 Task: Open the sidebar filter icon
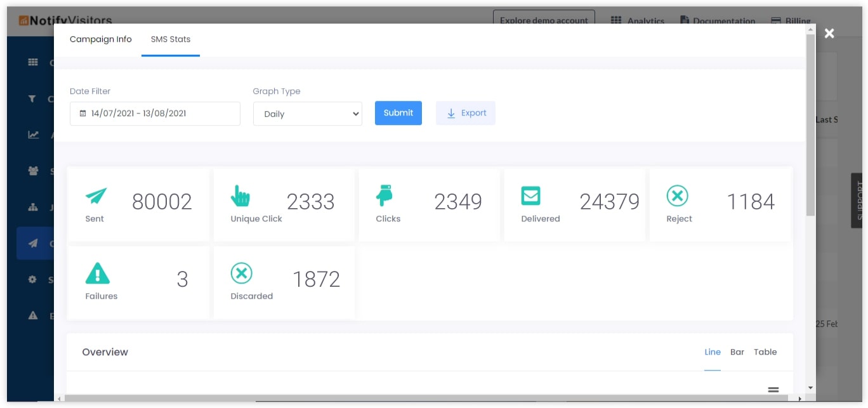pos(31,98)
